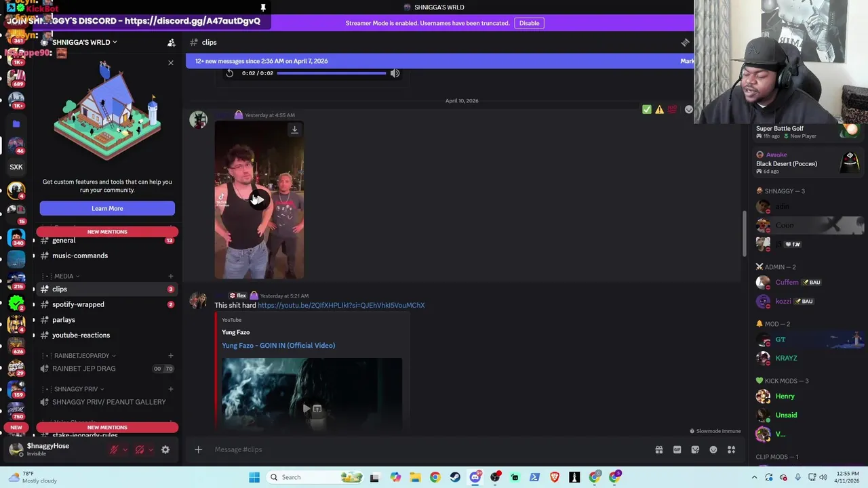Disable Streamer Mode
This screenshot has height=488, width=868.
(529, 23)
